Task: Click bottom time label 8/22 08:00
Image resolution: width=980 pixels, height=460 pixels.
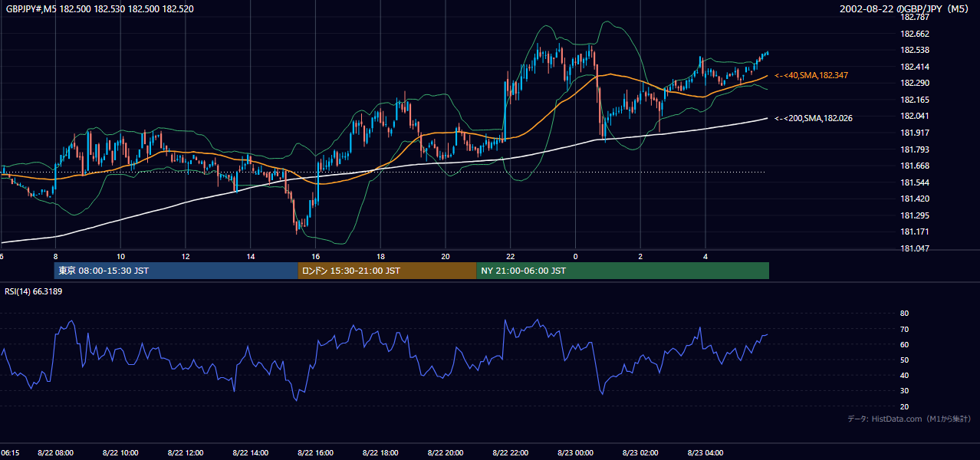Action: tap(56, 453)
